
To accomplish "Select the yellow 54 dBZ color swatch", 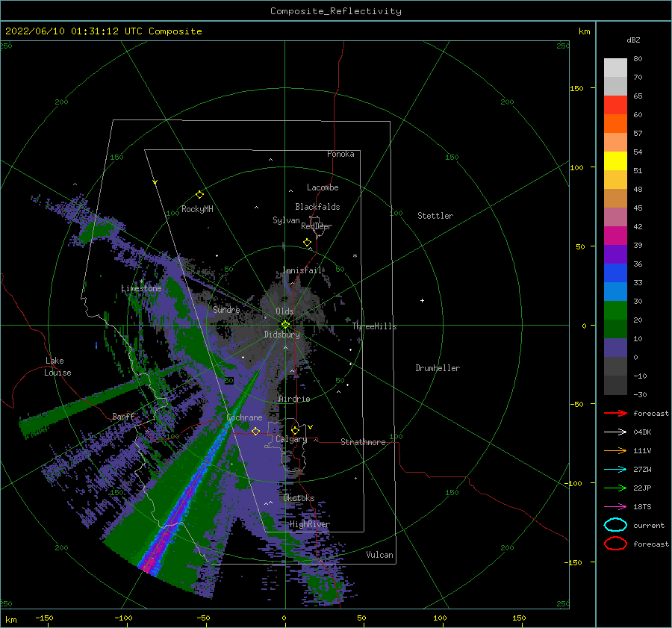I will click(x=615, y=161).
